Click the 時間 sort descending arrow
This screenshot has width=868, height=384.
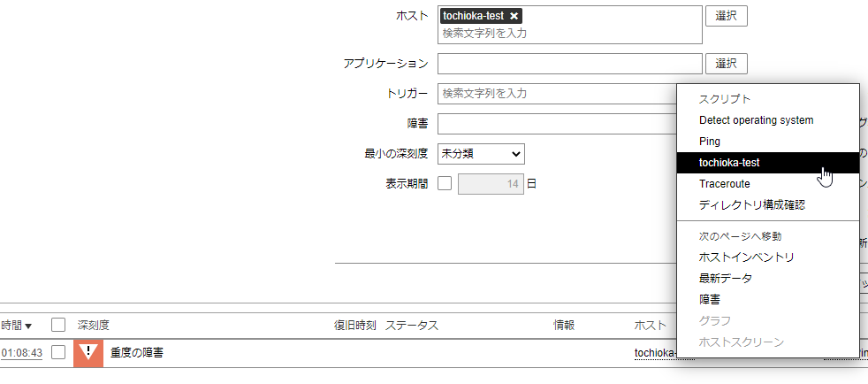(28, 326)
